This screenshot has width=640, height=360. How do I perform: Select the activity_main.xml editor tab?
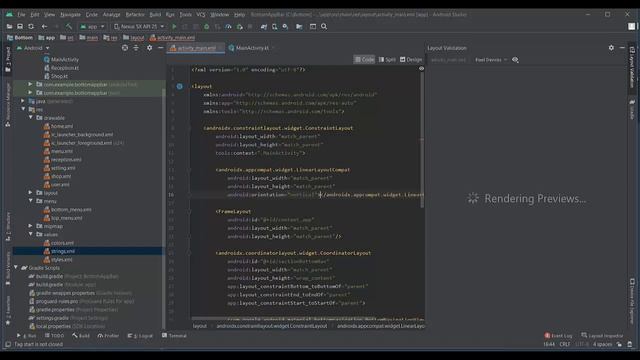coord(196,48)
